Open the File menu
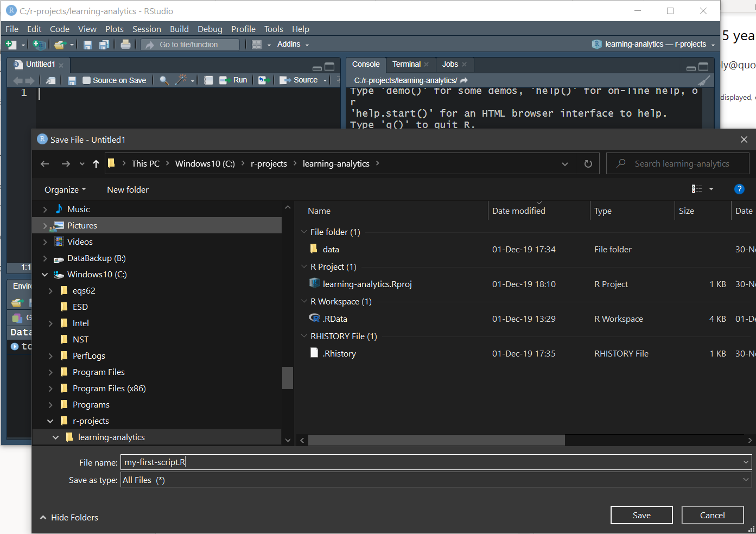Image resolution: width=756 pixels, height=534 pixels. [x=12, y=29]
